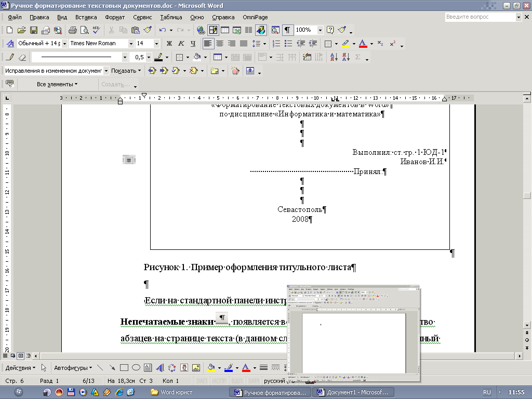Toggle right text alignment
Viewport: 532px width, 399px height.
pyautogui.click(x=231, y=44)
